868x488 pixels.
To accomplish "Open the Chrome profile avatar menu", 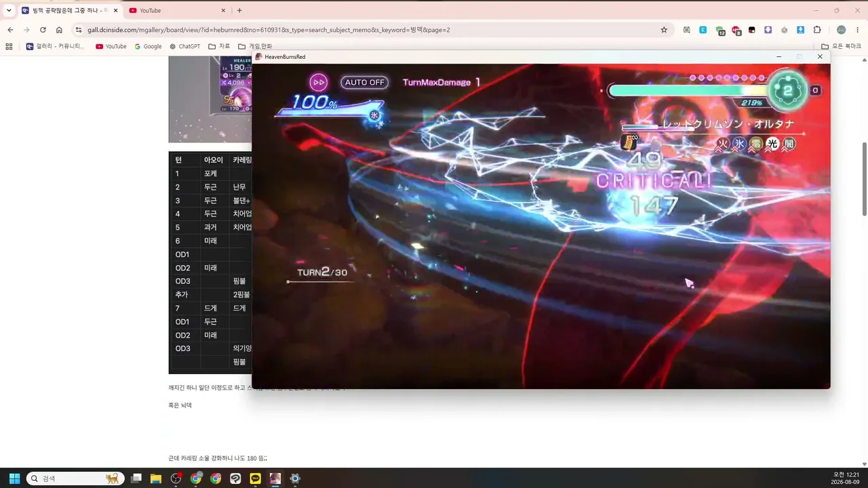I will point(841,30).
